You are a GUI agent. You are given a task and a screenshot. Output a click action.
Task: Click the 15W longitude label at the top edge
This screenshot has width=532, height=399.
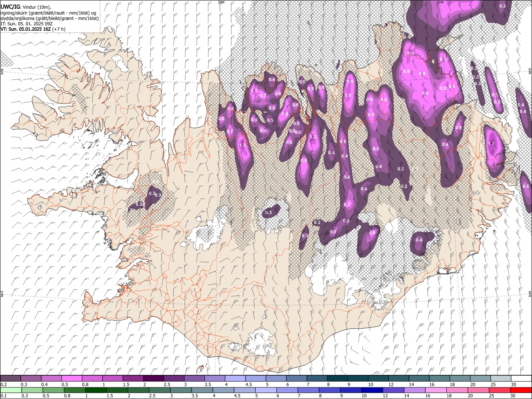click(x=441, y=2)
